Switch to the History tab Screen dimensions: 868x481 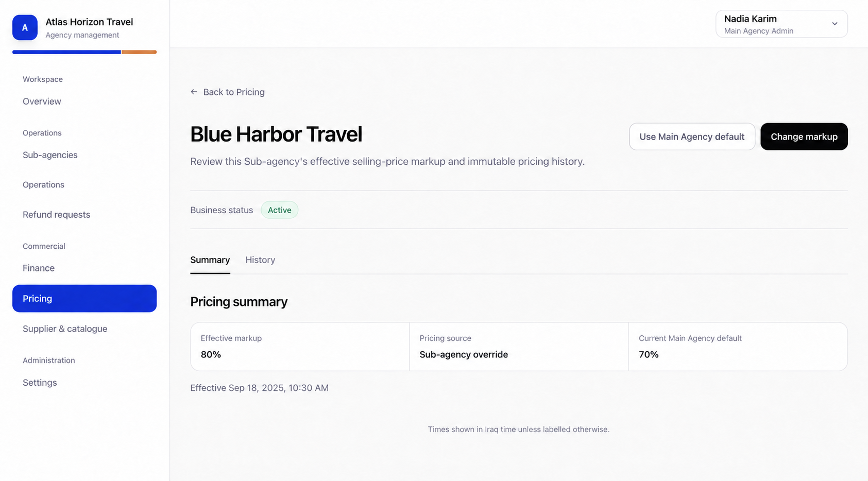(260, 260)
